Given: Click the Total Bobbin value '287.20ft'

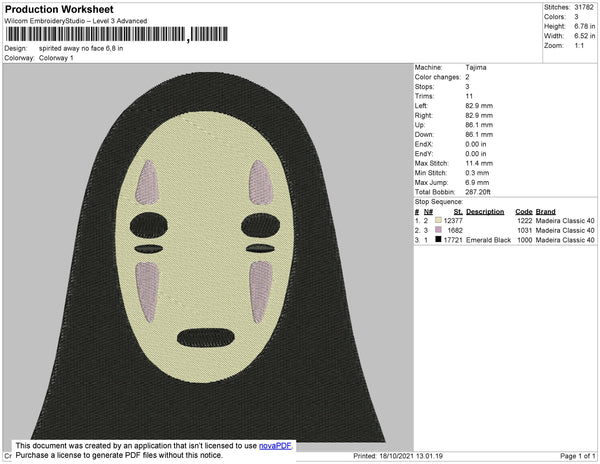Looking at the screenshot, I should tap(478, 192).
